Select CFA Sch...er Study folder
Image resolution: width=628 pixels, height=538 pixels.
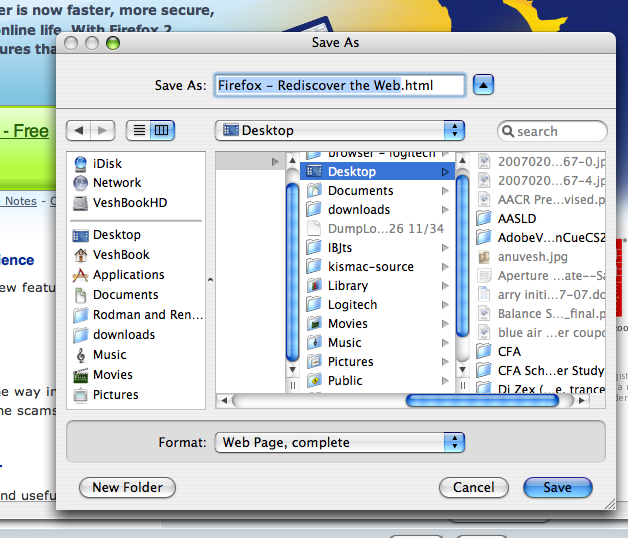(541, 371)
